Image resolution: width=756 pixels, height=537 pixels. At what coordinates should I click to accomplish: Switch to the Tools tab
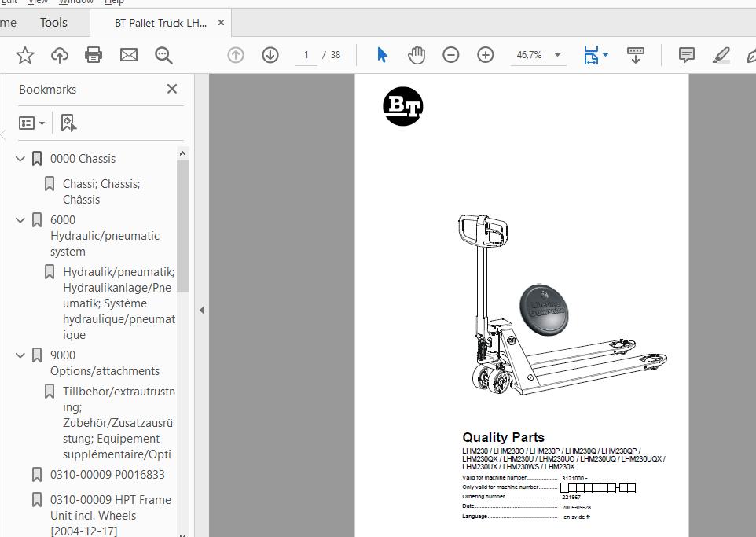(53, 23)
